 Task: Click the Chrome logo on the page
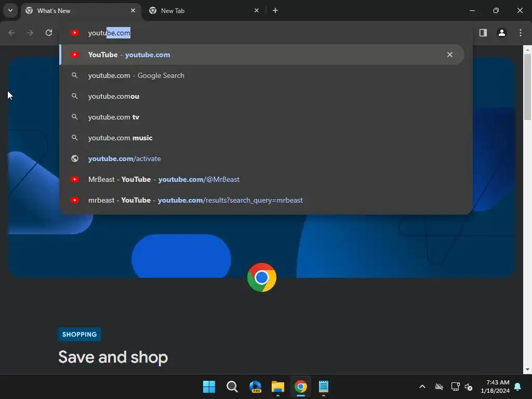[x=262, y=277]
